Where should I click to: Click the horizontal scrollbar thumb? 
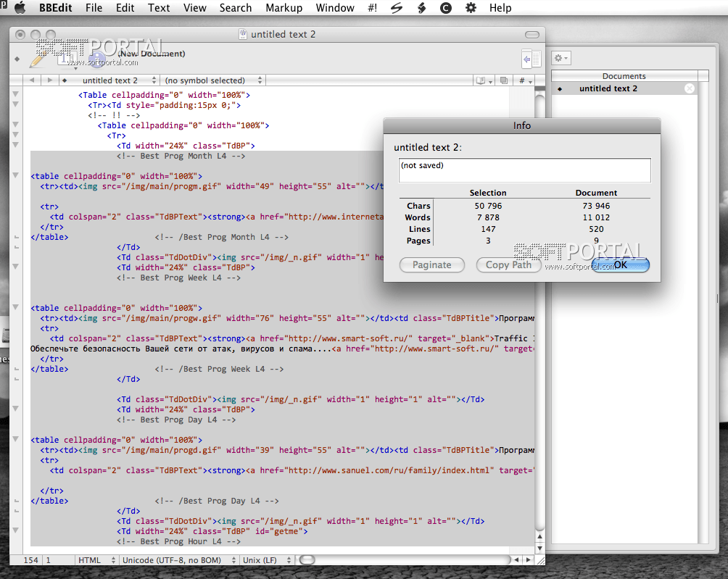click(x=307, y=560)
